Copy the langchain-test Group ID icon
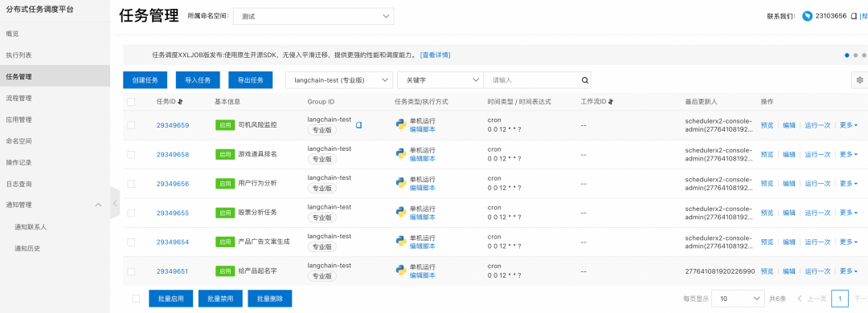 358,125
